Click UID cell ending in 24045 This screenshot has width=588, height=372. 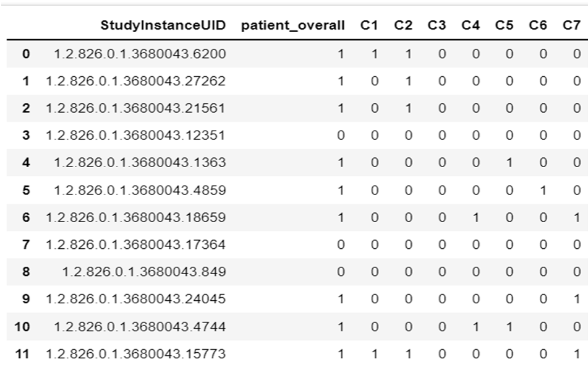[x=135, y=300]
